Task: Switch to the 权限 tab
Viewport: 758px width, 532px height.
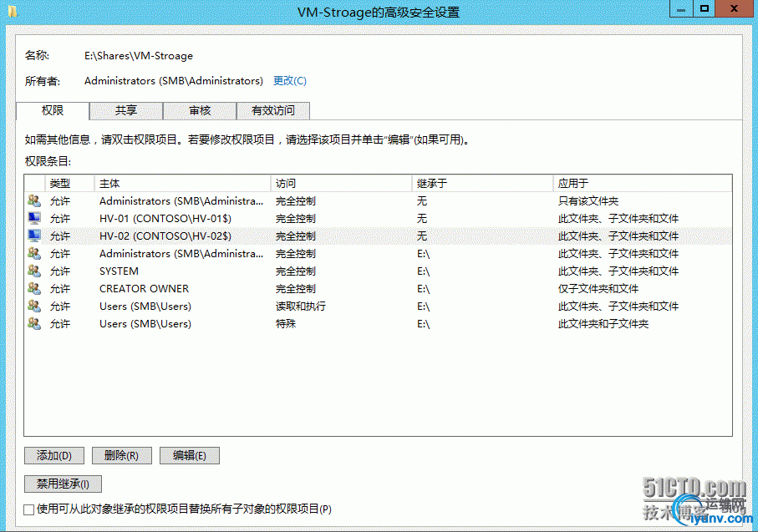Action: point(53,110)
